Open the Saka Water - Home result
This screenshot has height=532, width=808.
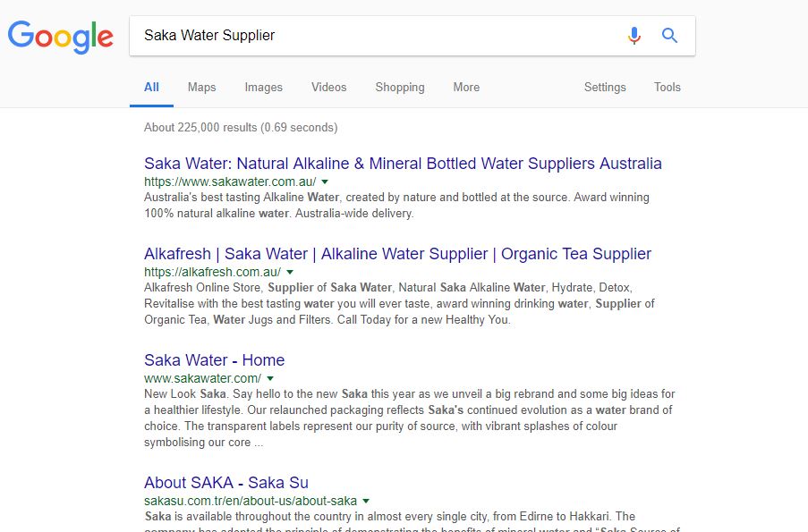point(215,360)
